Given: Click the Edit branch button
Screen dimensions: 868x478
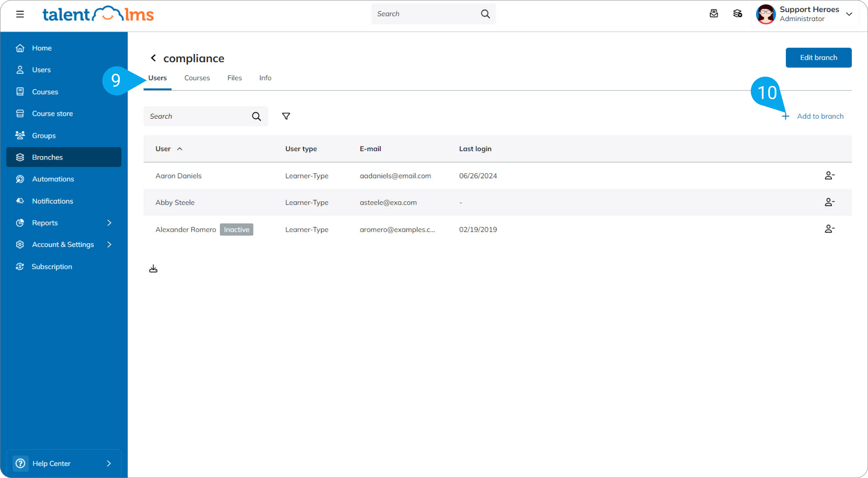Looking at the screenshot, I should [819, 58].
